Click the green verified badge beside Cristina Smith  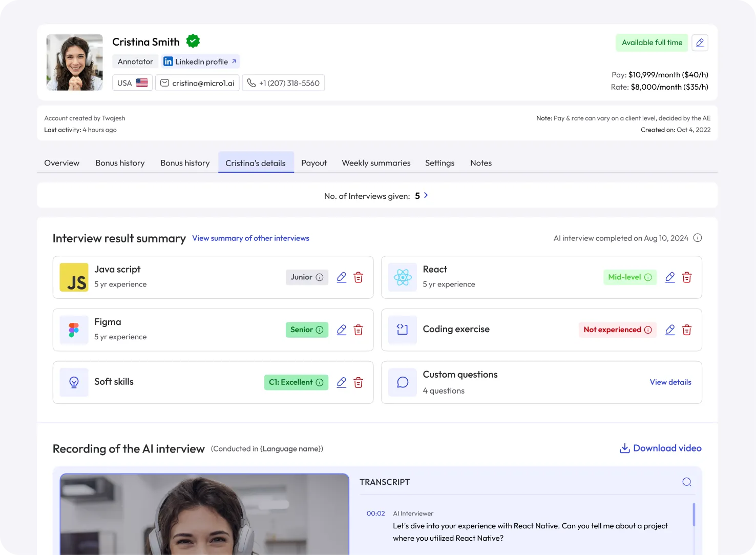click(193, 40)
